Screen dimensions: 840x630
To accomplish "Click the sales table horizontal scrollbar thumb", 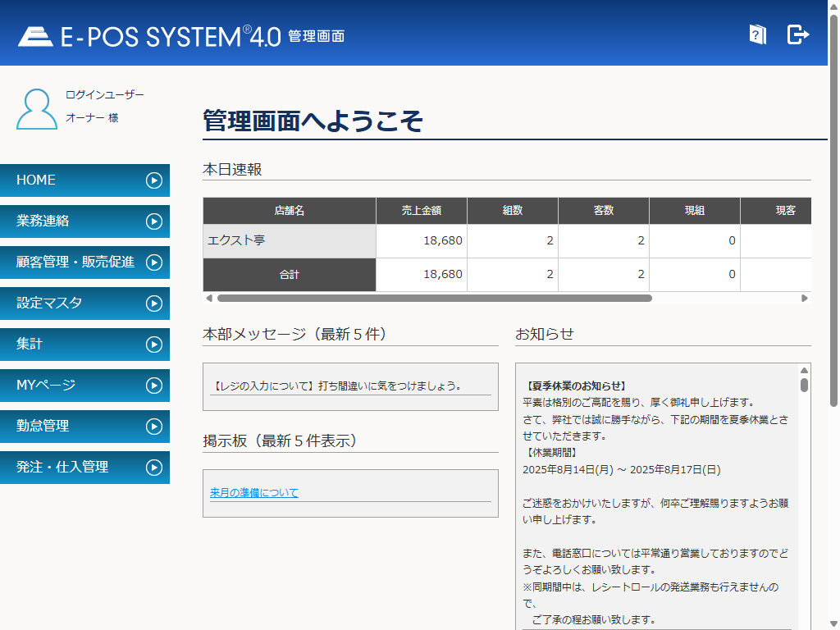I will pos(434,299).
